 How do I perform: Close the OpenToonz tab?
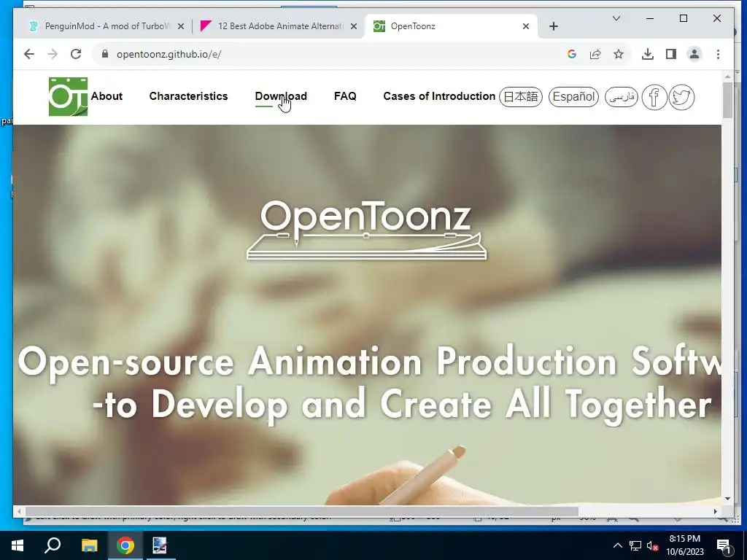click(x=526, y=27)
